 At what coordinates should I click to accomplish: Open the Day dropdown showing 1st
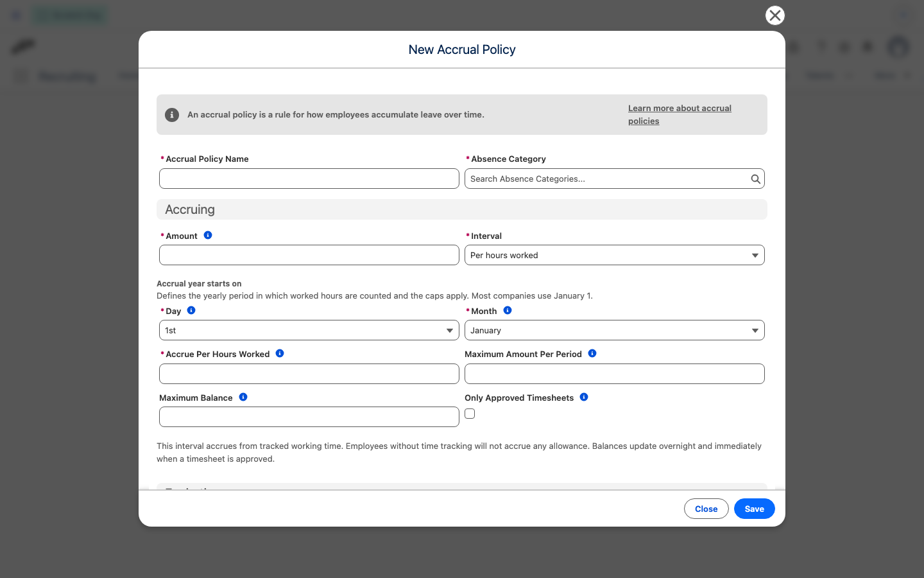coord(309,330)
